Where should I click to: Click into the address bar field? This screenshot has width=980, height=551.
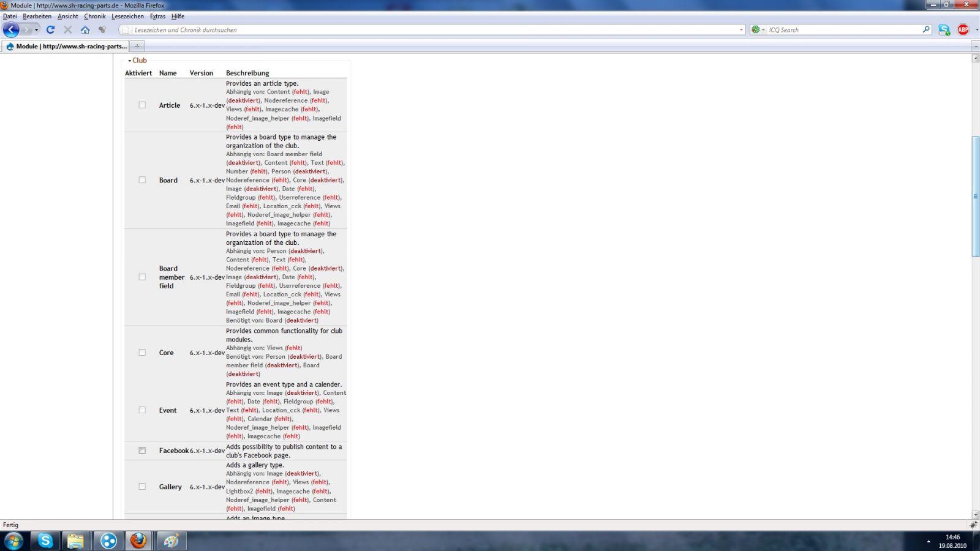click(429, 29)
